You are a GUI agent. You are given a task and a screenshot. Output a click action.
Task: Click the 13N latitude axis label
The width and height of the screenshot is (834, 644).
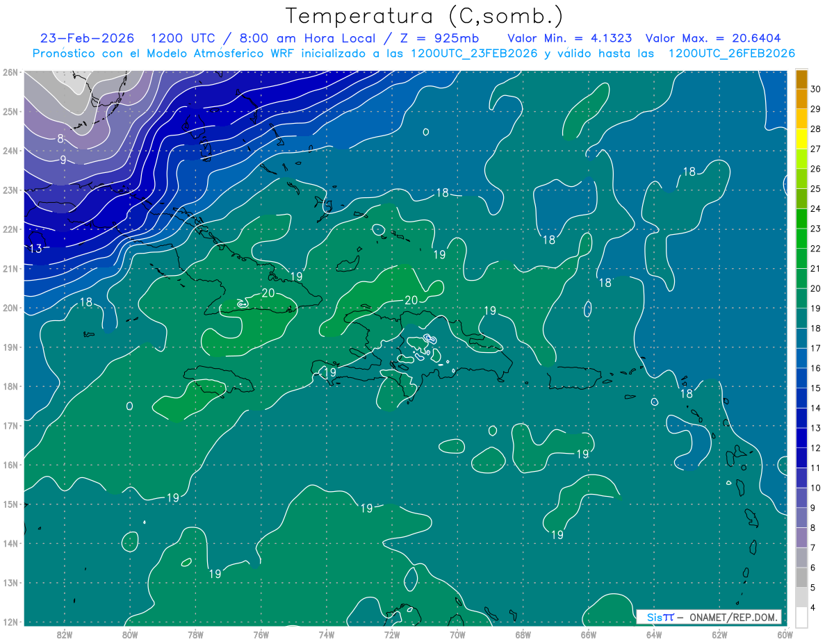10,583
